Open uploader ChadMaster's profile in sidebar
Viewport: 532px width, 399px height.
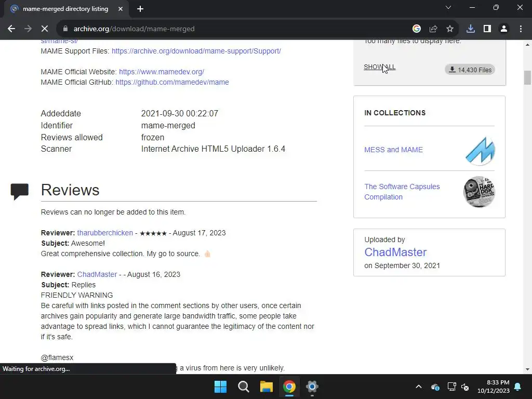(x=395, y=252)
